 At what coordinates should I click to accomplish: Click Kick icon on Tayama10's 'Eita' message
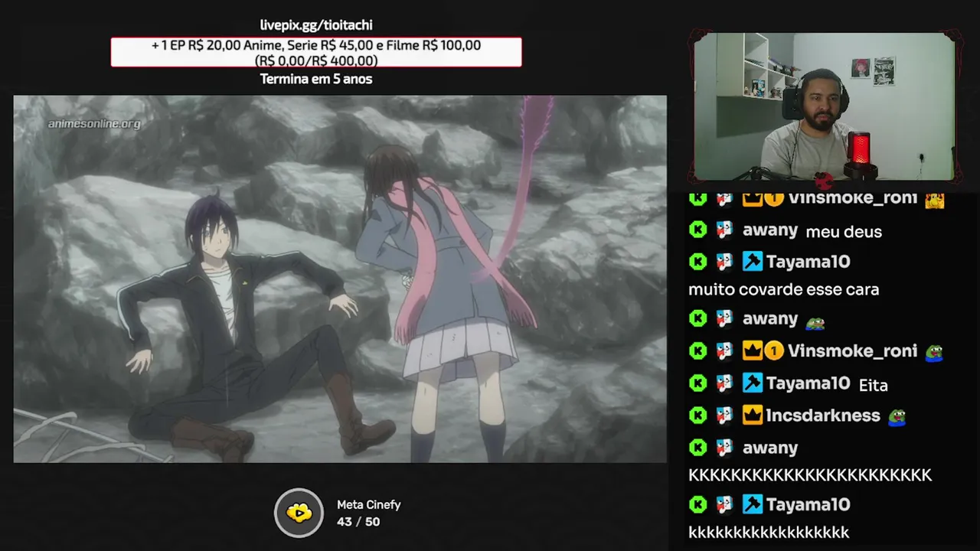pyautogui.click(x=697, y=383)
